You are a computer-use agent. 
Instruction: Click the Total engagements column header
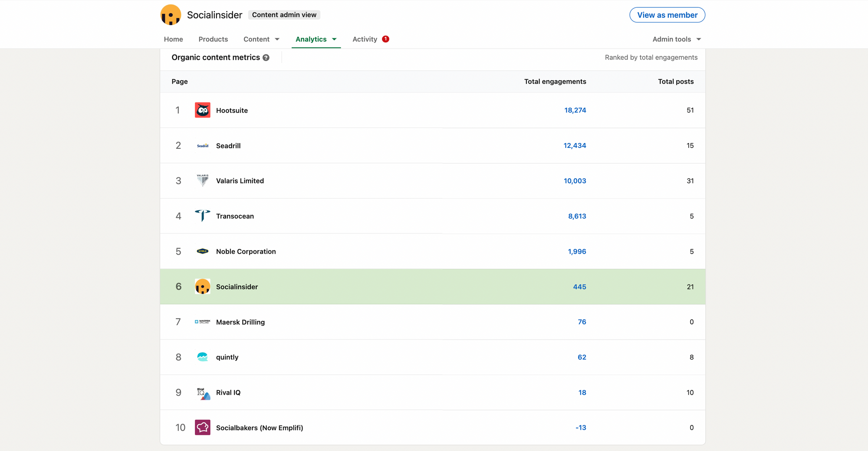point(555,82)
